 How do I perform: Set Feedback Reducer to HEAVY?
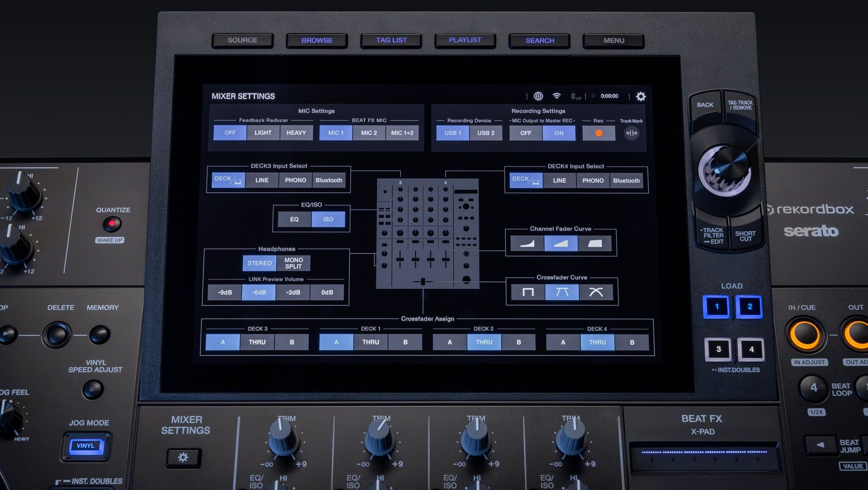tap(296, 133)
